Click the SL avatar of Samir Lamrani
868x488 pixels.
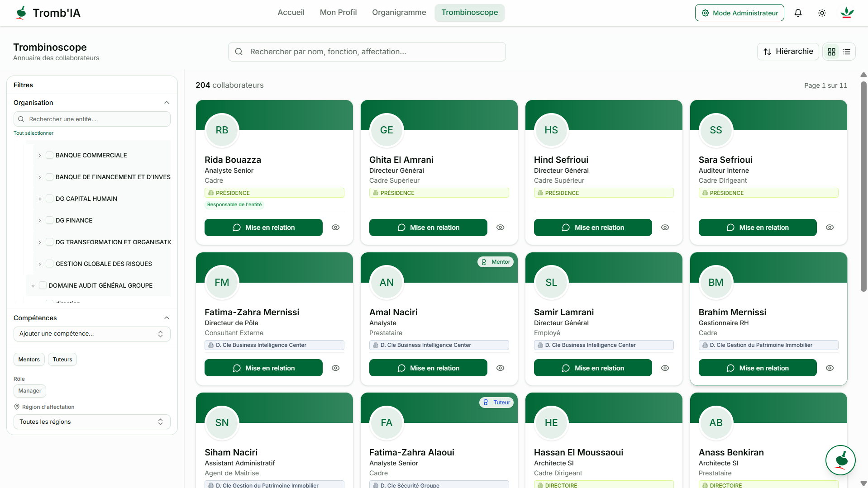point(551,283)
